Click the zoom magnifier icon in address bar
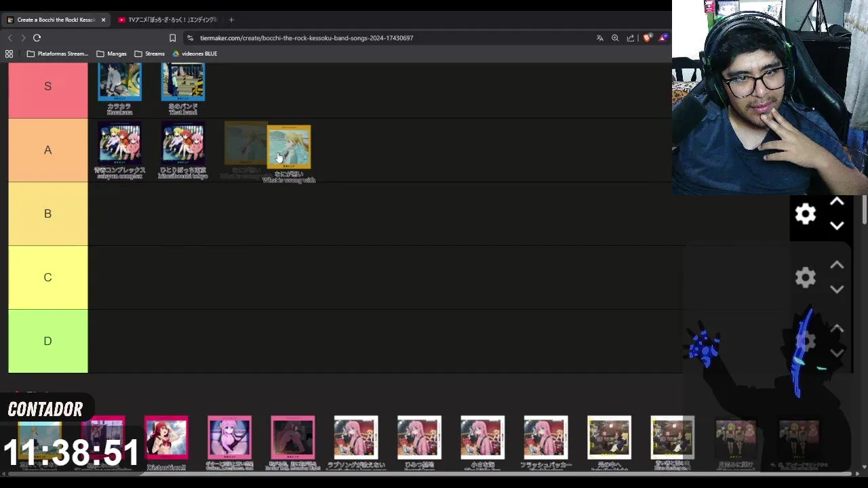 click(615, 38)
